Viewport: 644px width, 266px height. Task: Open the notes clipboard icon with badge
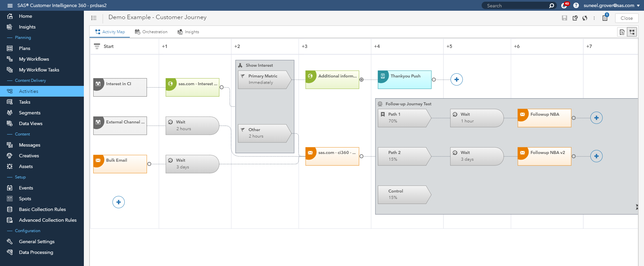[x=605, y=17]
